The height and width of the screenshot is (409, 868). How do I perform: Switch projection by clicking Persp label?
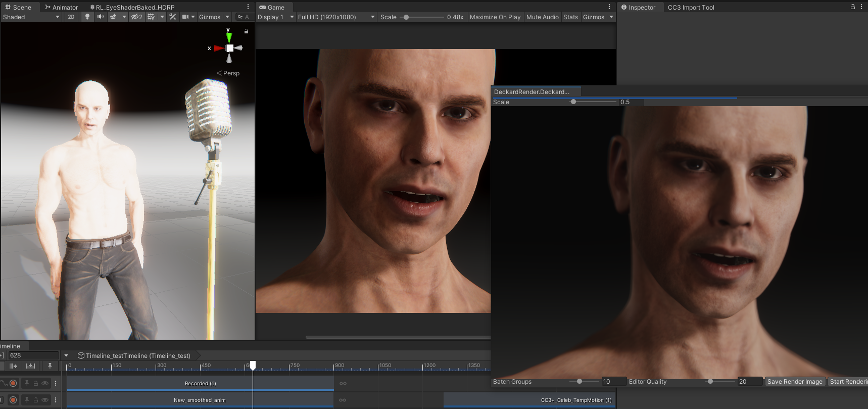pyautogui.click(x=231, y=73)
